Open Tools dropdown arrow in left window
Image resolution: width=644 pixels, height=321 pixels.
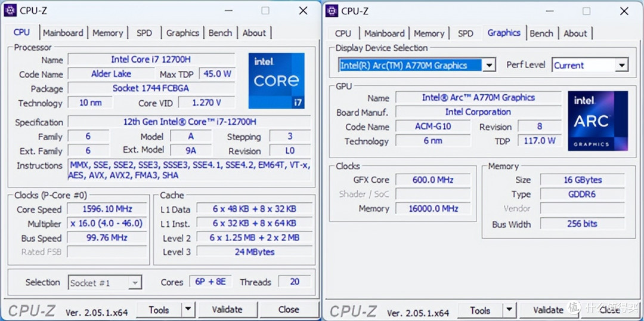click(188, 309)
